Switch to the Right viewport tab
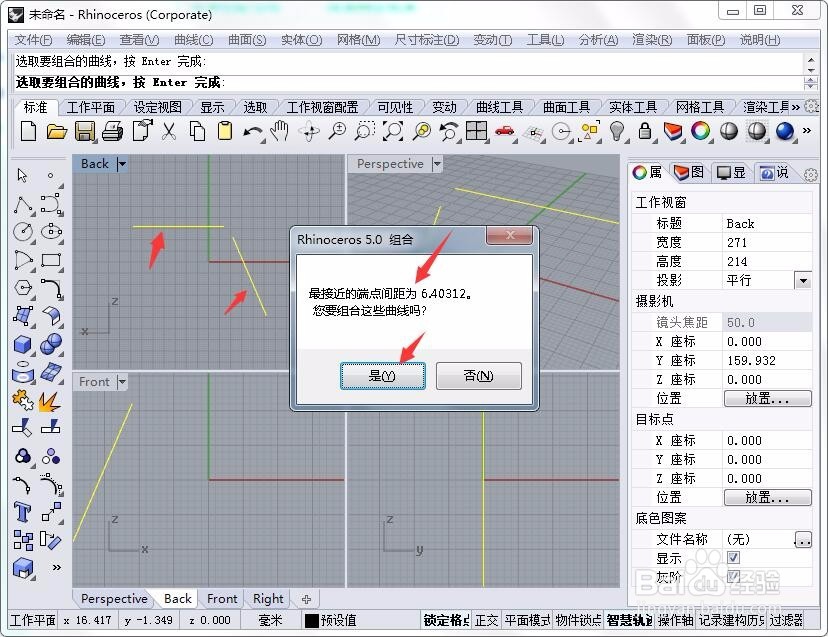828x637 pixels. pyautogui.click(x=268, y=598)
